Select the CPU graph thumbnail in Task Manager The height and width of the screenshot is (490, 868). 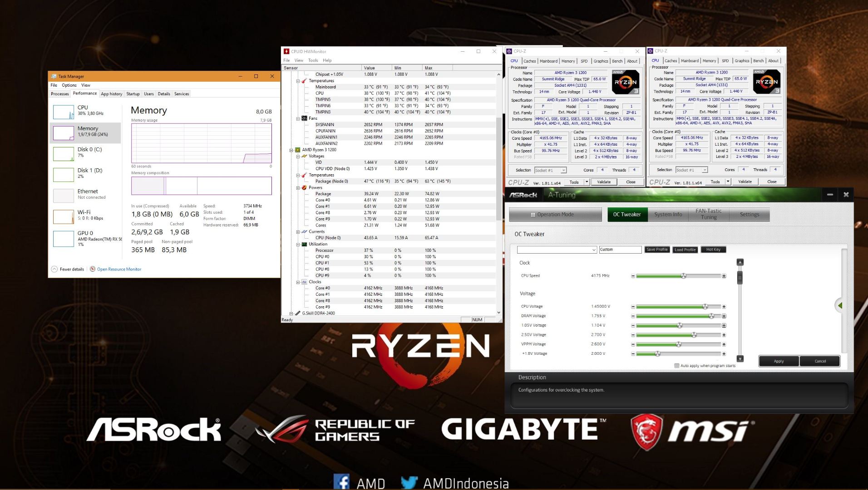click(64, 112)
